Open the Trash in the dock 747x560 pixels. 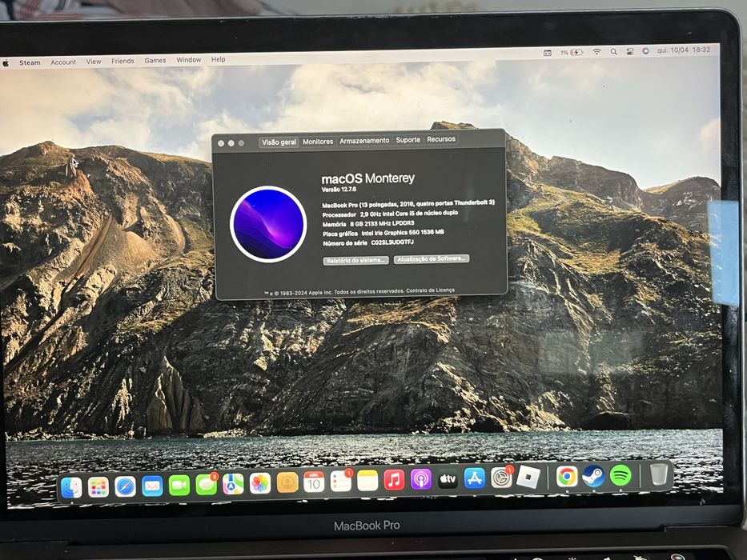coord(659,474)
